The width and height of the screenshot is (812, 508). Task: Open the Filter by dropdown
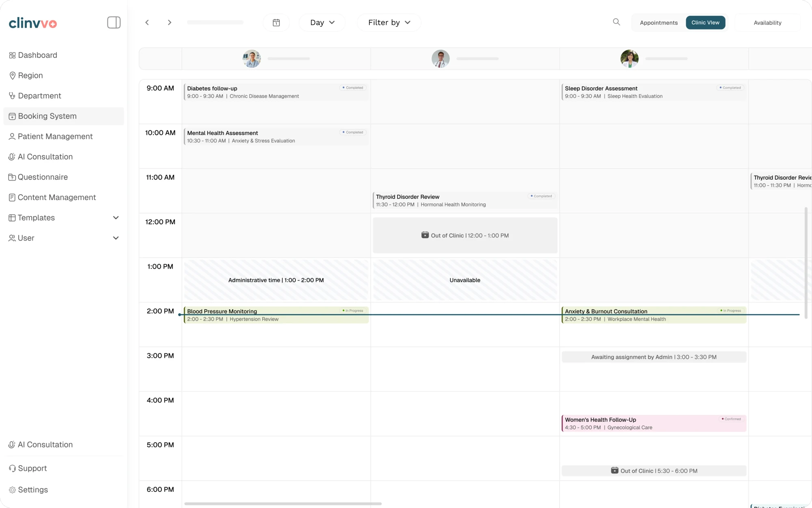coord(389,22)
